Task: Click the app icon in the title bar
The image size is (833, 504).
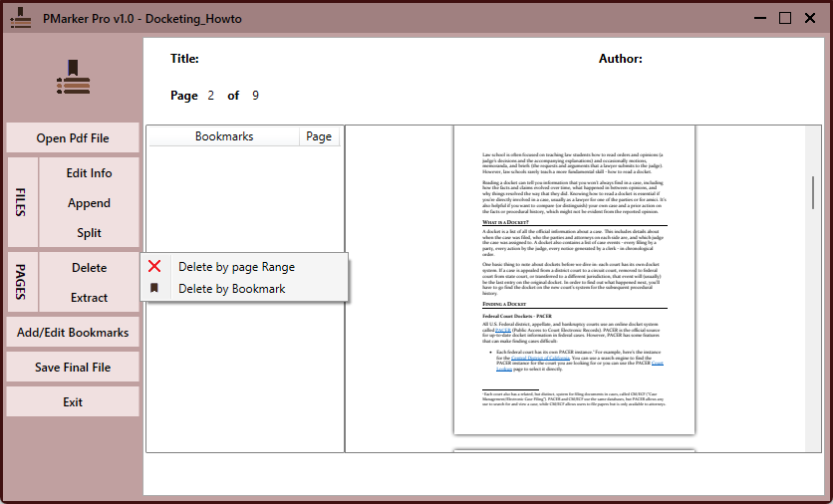Action: point(21,18)
